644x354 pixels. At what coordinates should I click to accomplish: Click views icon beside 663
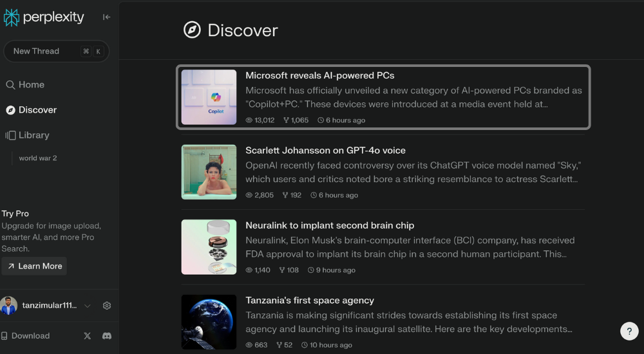[249, 345]
